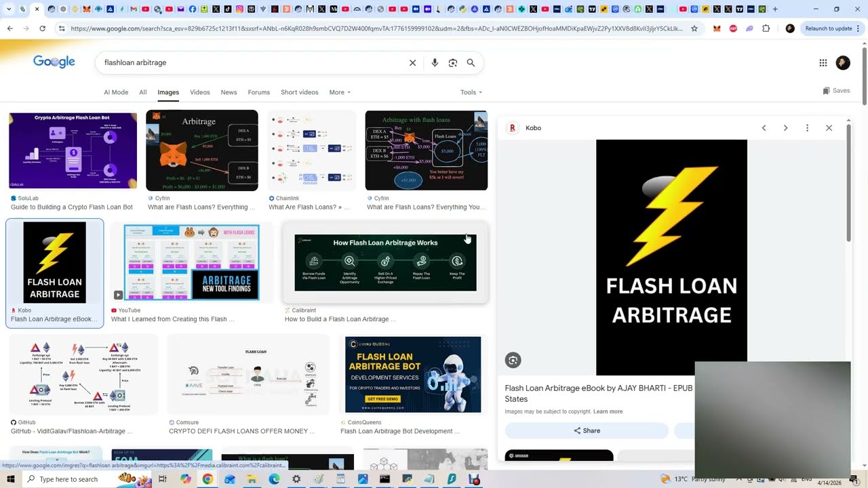This screenshot has height=488, width=868.
Task: Open Saves collection
Action: [x=836, y=91]
